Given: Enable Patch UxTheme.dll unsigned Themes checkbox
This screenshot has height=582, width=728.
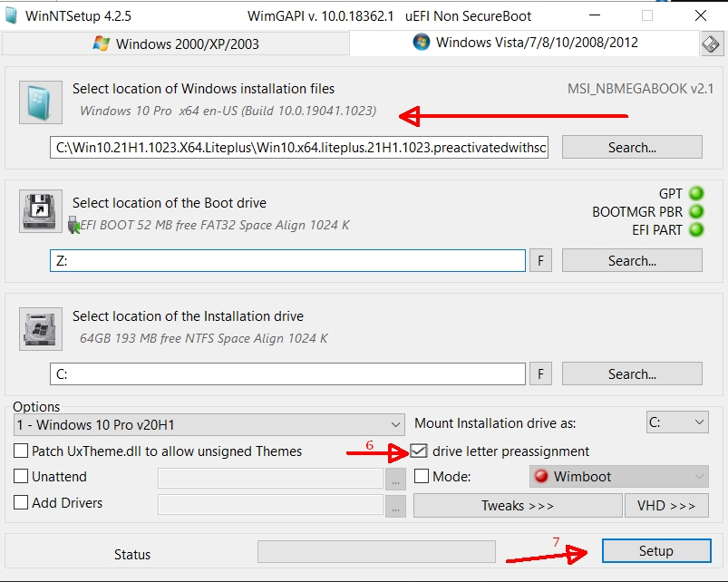Looking at the screenshot, I should tap(21, 451).
